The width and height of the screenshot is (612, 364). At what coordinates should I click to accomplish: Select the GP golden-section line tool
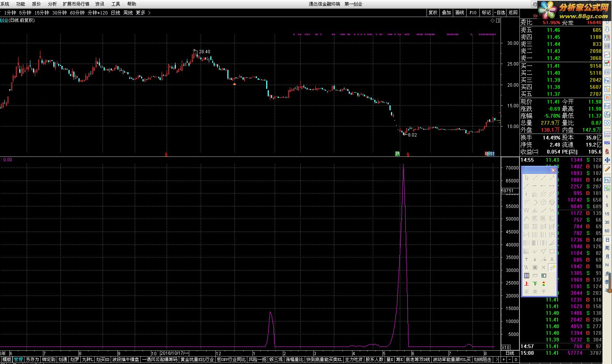[x=535, y=219]
